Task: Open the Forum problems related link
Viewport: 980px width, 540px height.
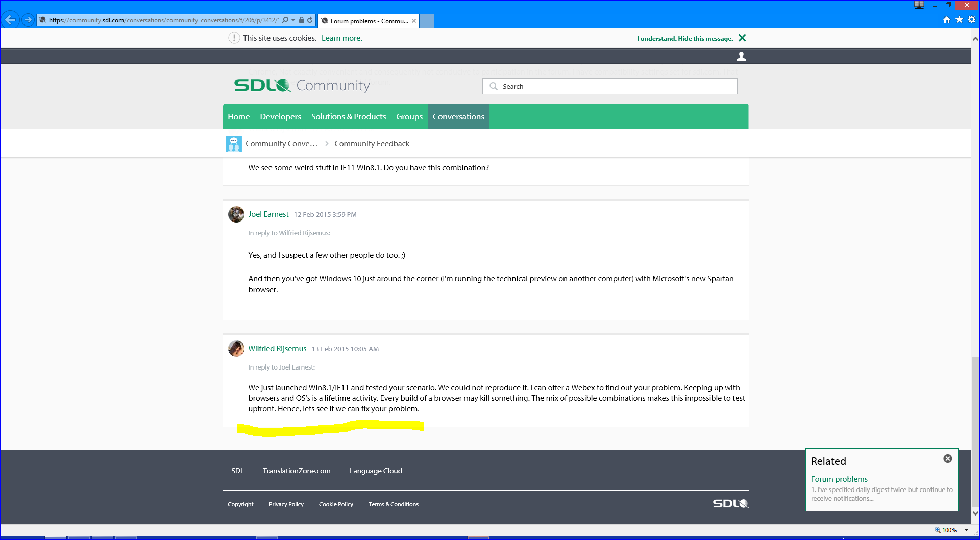Action: 839,479
